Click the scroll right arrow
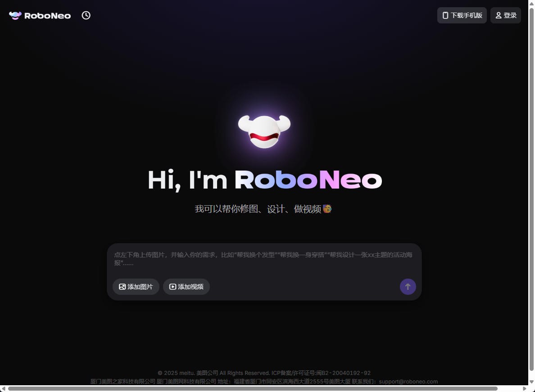Screen dimensions: 535x392 tap(525, 388)
